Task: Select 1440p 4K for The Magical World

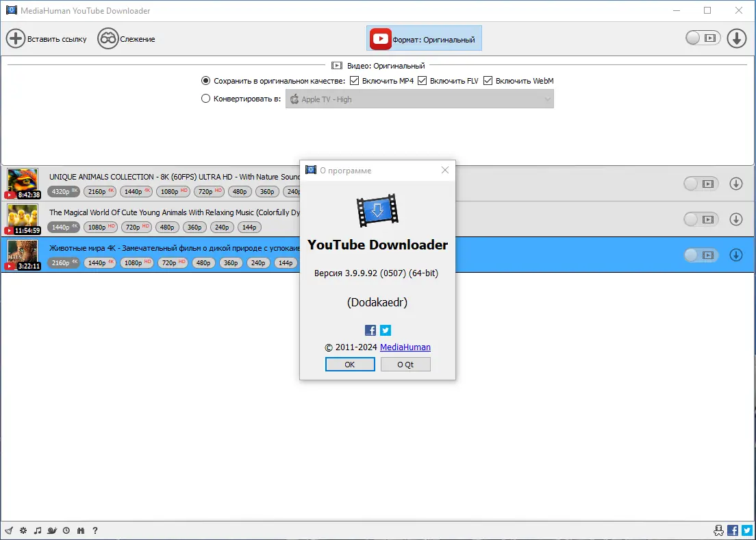Action: (64, 228)
